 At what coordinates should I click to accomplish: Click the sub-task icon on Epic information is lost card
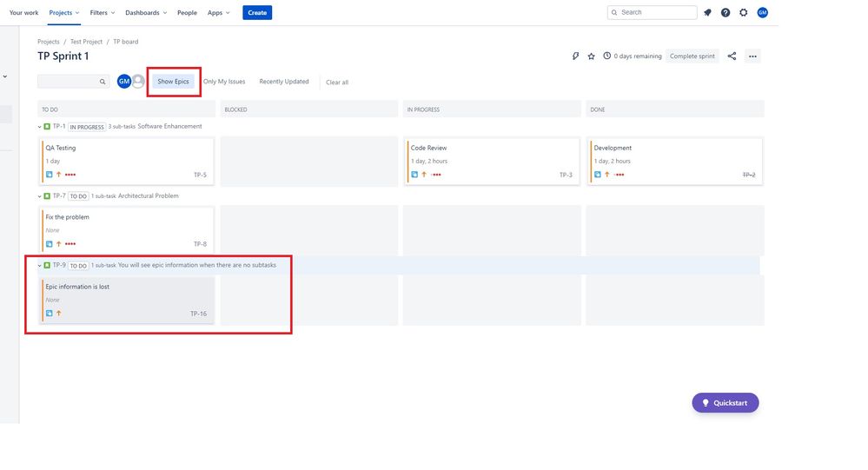tap(50, 314)
